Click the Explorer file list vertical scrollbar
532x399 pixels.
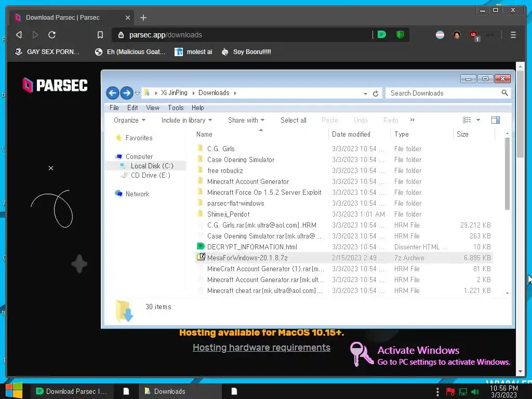507,174
